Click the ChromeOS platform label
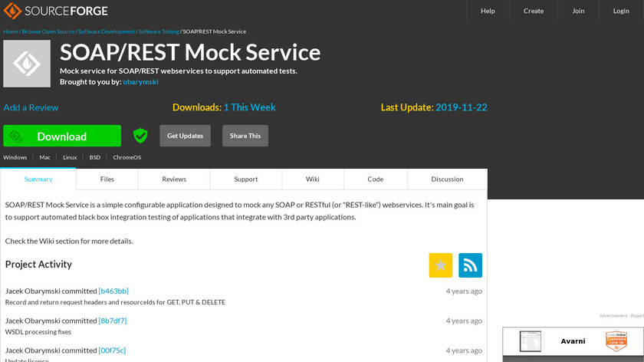 [x=127, y=157]
